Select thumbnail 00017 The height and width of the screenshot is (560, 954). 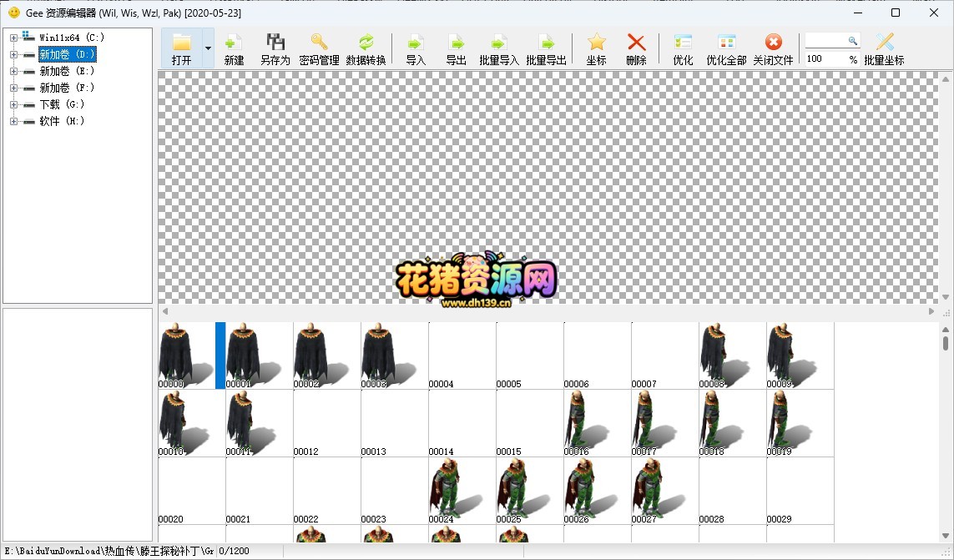pyautogui.click(x=664, y=423)
